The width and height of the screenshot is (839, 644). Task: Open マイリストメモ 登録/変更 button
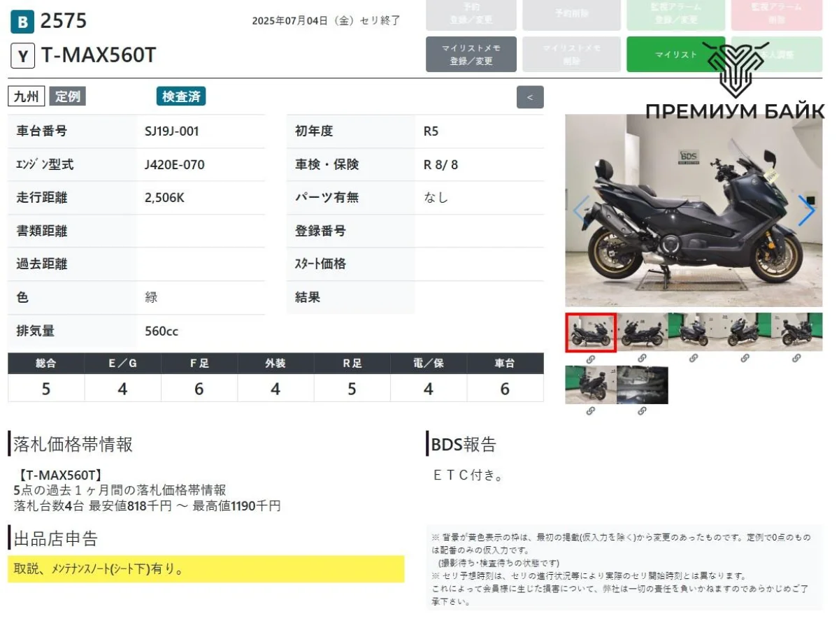[471, 55]
